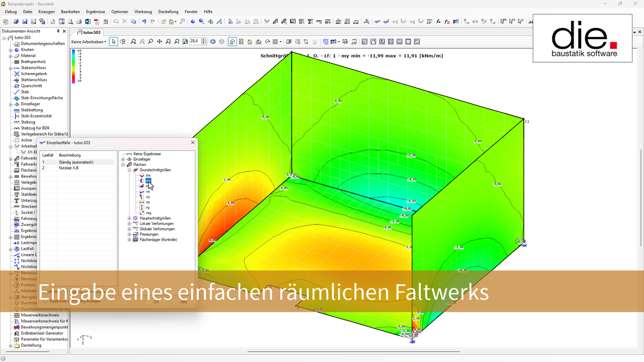Click the PDF export icon

click(96, 22)
